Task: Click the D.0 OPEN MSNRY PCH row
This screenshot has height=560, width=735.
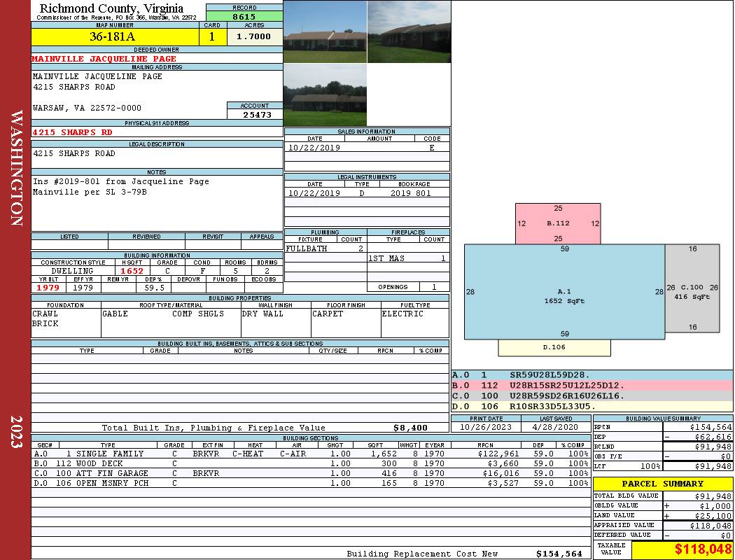Action: 311,483
